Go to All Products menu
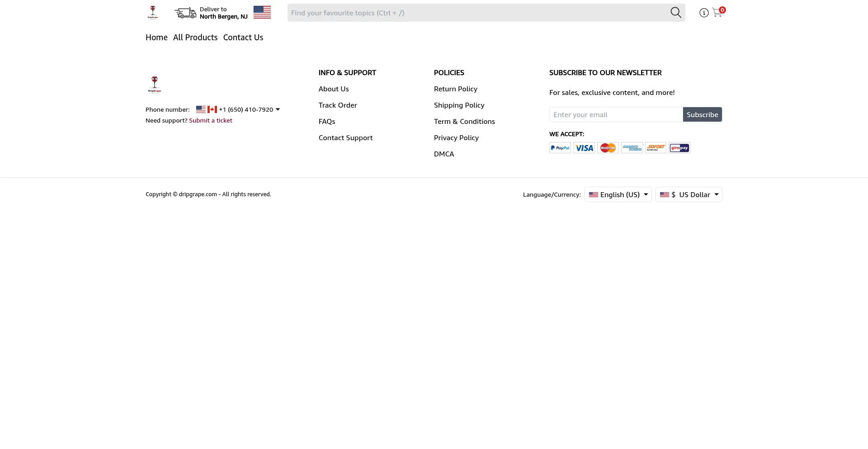 [195, 38]
